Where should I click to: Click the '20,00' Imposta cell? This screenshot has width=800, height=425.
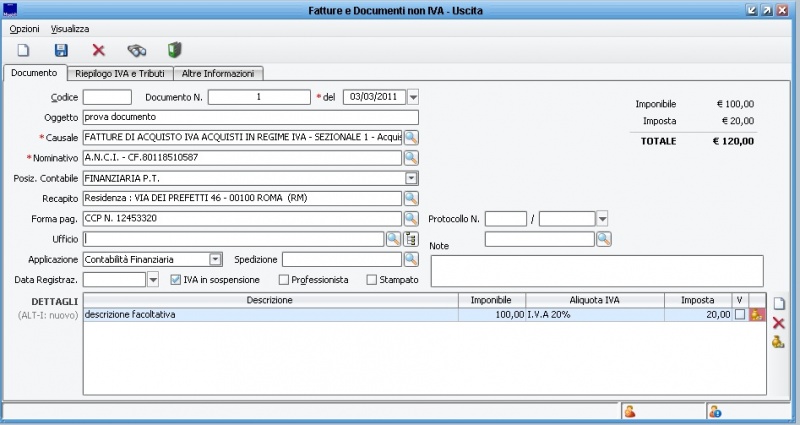click(698, 315)
